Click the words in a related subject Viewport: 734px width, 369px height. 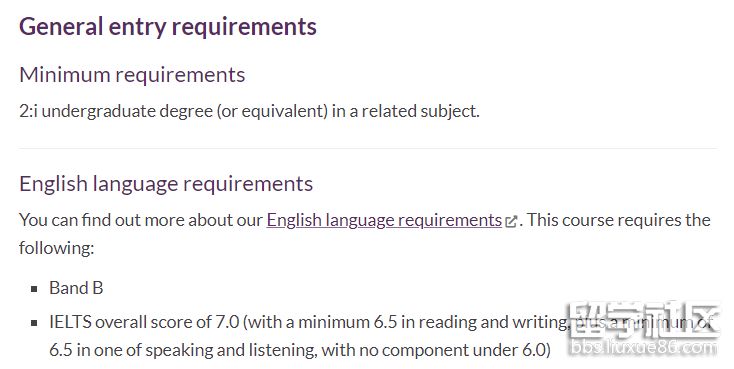pyautogui.click(x=405, y=111)
